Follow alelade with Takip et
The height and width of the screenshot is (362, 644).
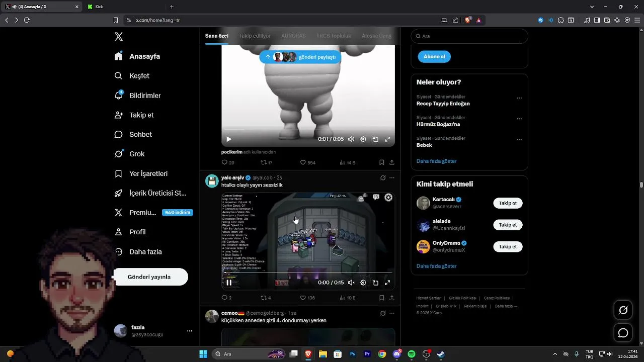pos(508,225)
